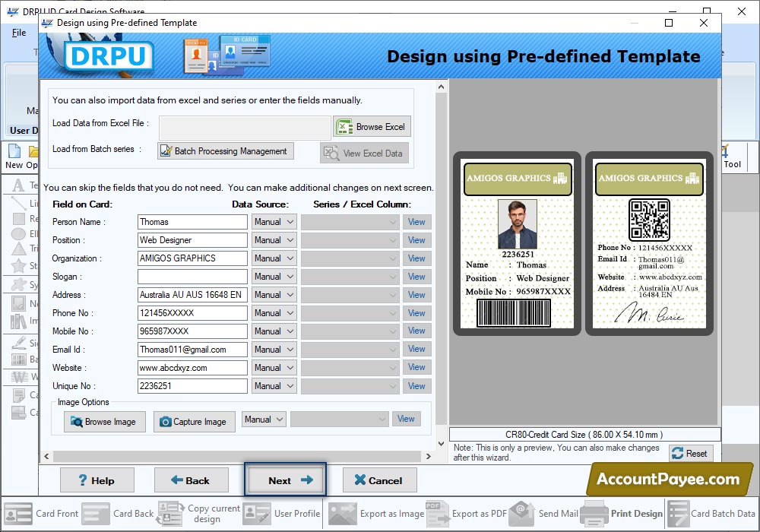
Task: Click View link for Unique No row
Action: click(416, 386)
